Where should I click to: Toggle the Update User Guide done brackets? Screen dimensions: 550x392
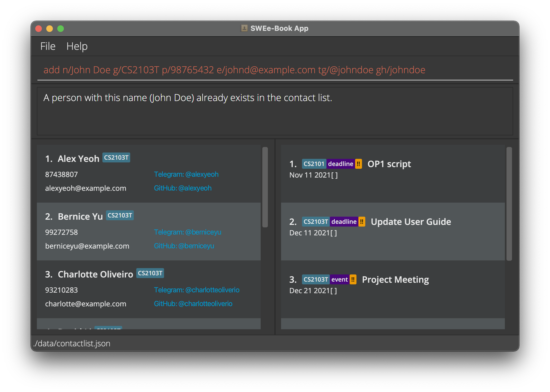pyautogui.click(x=334, y=233)
